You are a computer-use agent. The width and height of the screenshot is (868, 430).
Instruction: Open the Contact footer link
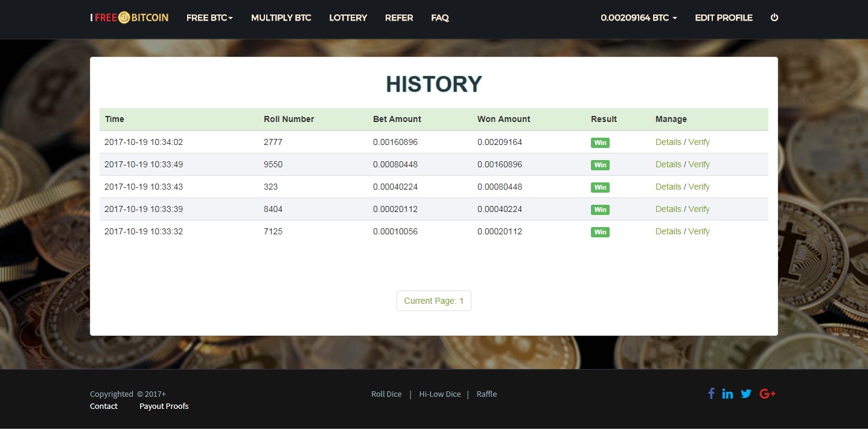click(x=104, y=406)
